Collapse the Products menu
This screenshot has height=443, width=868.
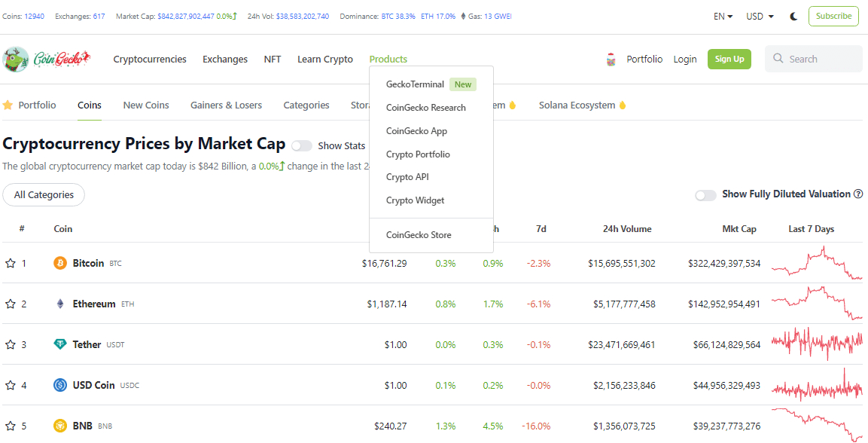click(388, 60)
